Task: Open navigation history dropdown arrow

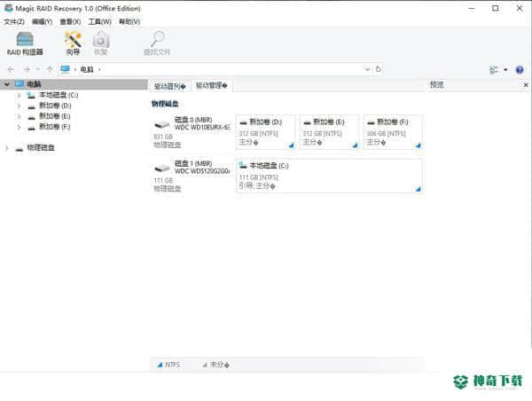Action: (x=38, y=69)
